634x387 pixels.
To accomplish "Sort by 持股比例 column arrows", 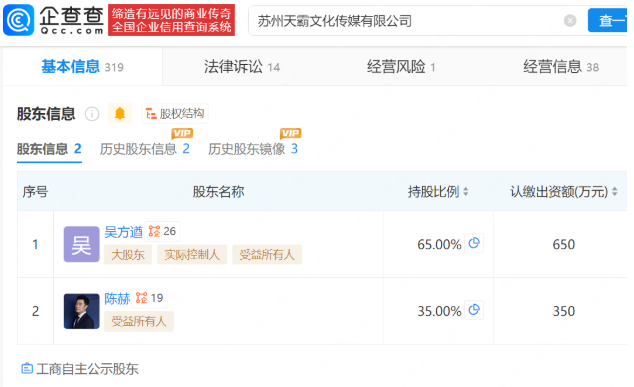I will [x=465, y=191].
